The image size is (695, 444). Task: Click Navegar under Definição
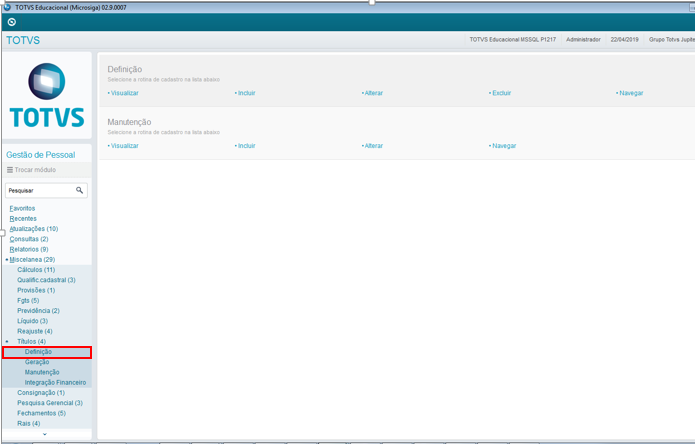(x=631, y=93)
